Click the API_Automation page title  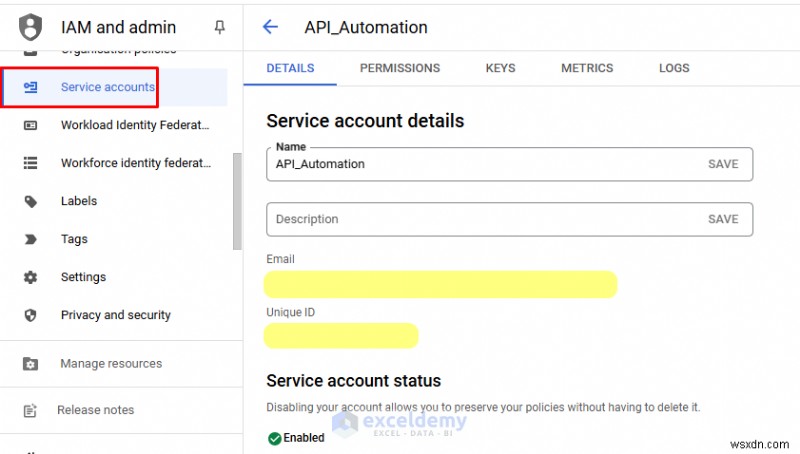point(366,27)
